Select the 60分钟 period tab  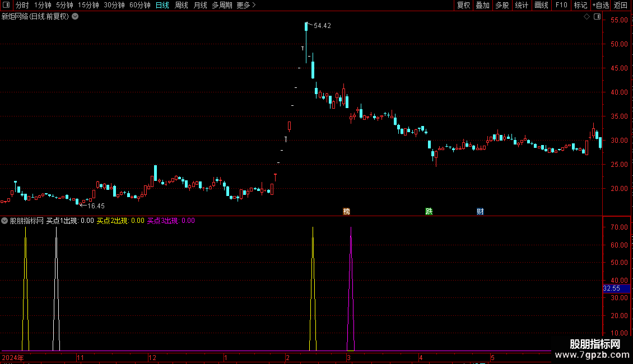tap(140, 5)
